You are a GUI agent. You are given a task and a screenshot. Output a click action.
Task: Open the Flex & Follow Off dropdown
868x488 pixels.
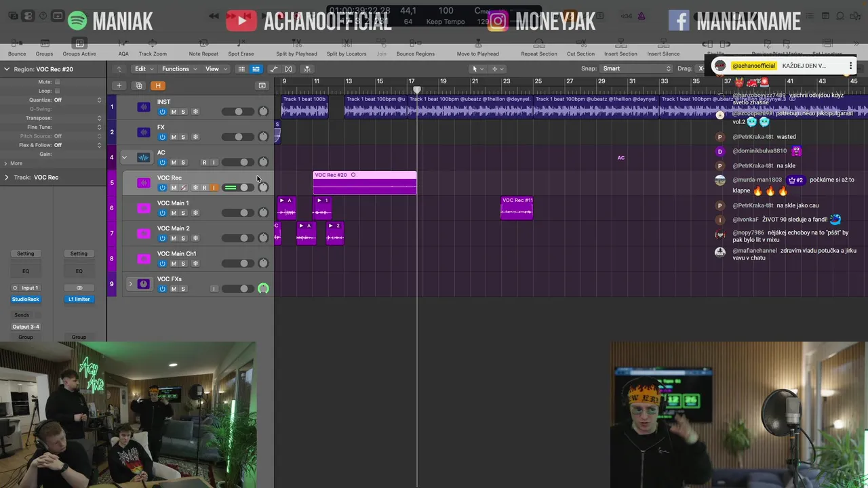[x=78, y=145]
